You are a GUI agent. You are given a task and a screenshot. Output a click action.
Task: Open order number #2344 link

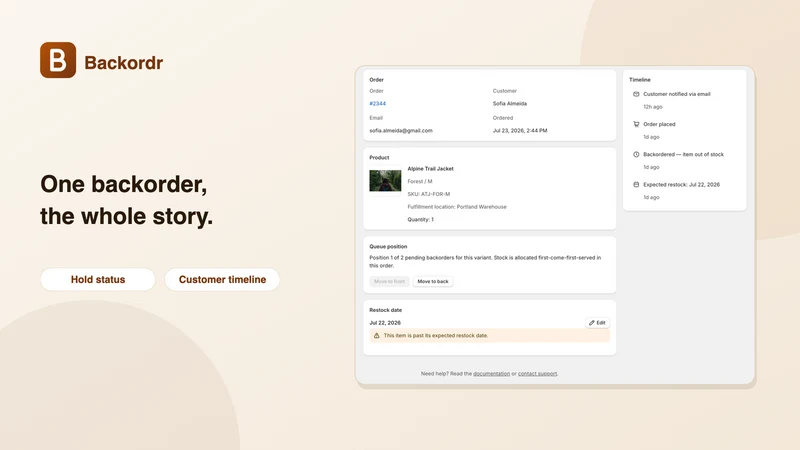tap(378, 104)
